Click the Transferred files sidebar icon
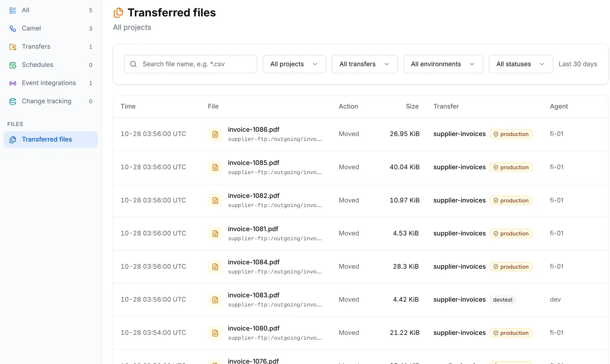The height and width of the screenshot is (364, 610). pos(13,139)
